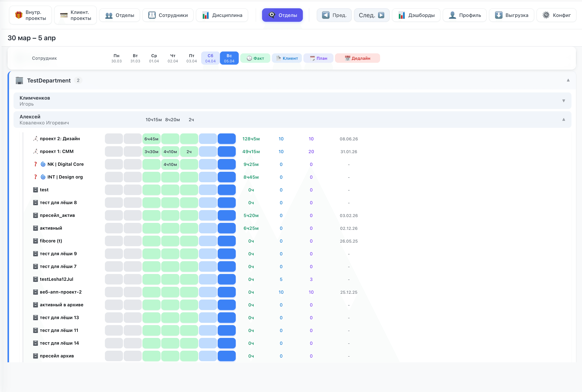Image resolution: width=582 pixels, height=392 pixels.
Task: Click the Конфиг gear icon
Action: click(546, 15)
